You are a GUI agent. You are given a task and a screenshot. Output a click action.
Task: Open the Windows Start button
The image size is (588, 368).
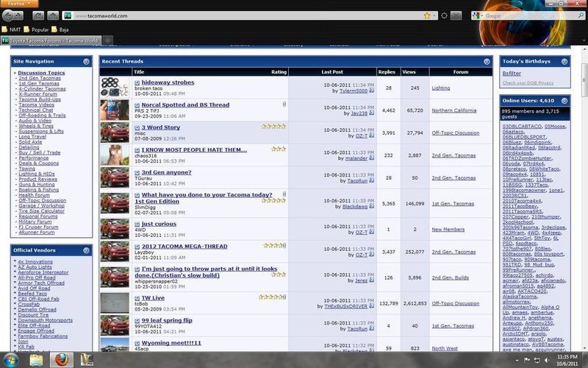tap(10, 360)
